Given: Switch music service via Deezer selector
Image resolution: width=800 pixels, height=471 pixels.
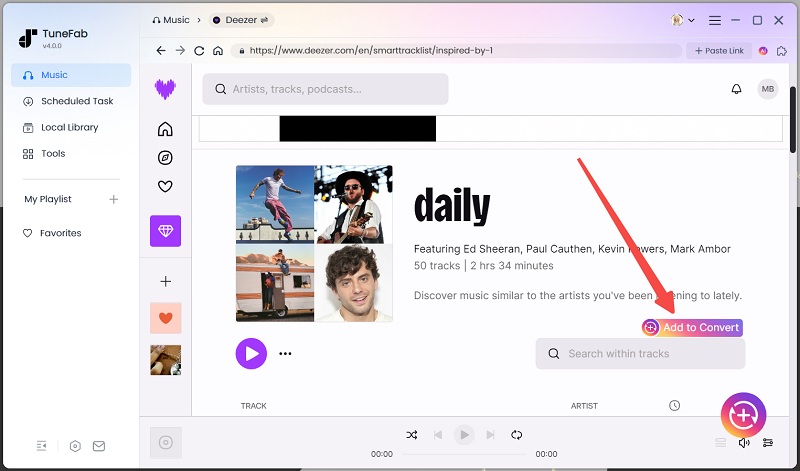Looking at the screenshot, I should 242,20.
